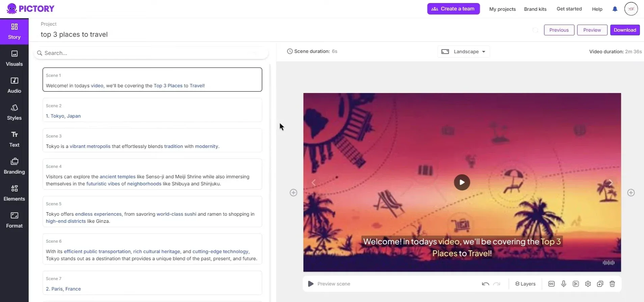The image size is (644, 302).
Task: Expand the Landscape aspect ratio dropdown
Action: point(463,52)
